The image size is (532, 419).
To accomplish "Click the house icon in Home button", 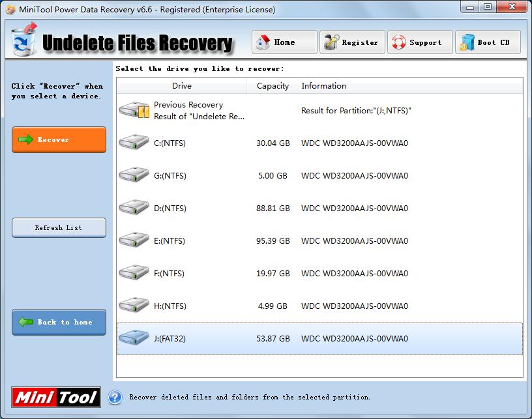I will click(263, 42).
